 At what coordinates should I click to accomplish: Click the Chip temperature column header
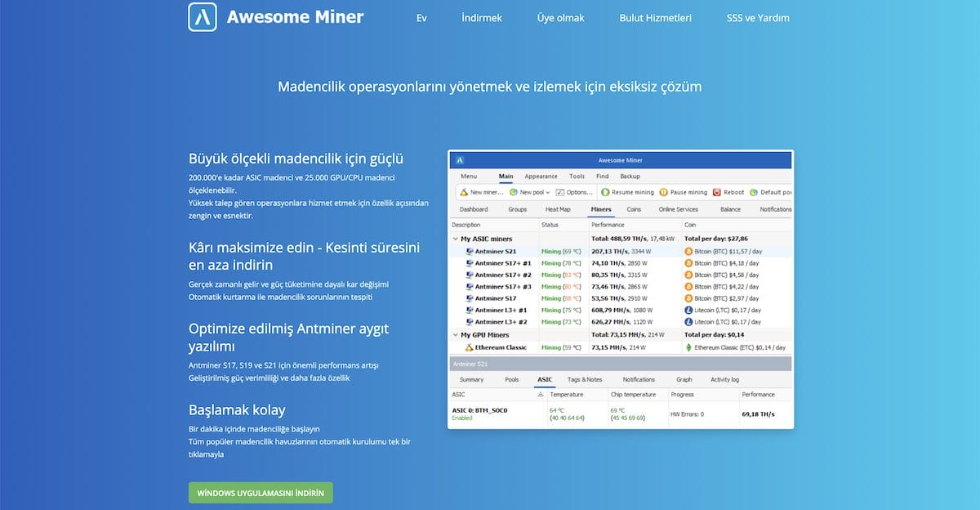633,394
